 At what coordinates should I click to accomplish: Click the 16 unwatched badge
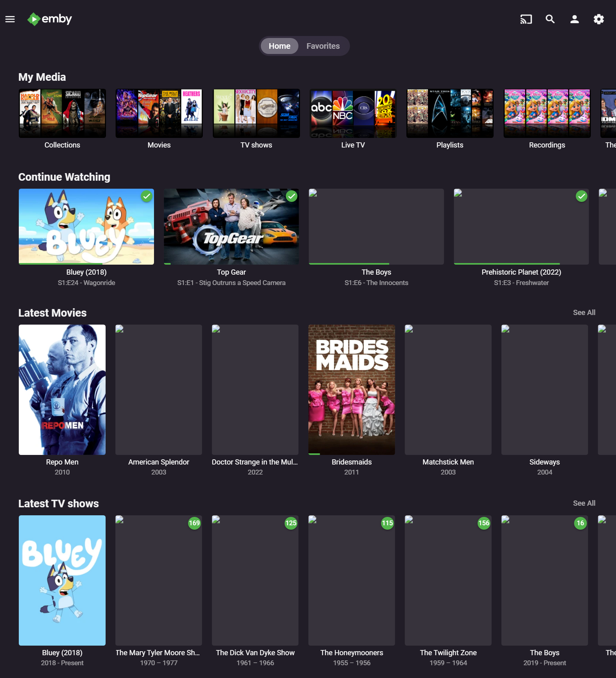(x=580, y=523)
